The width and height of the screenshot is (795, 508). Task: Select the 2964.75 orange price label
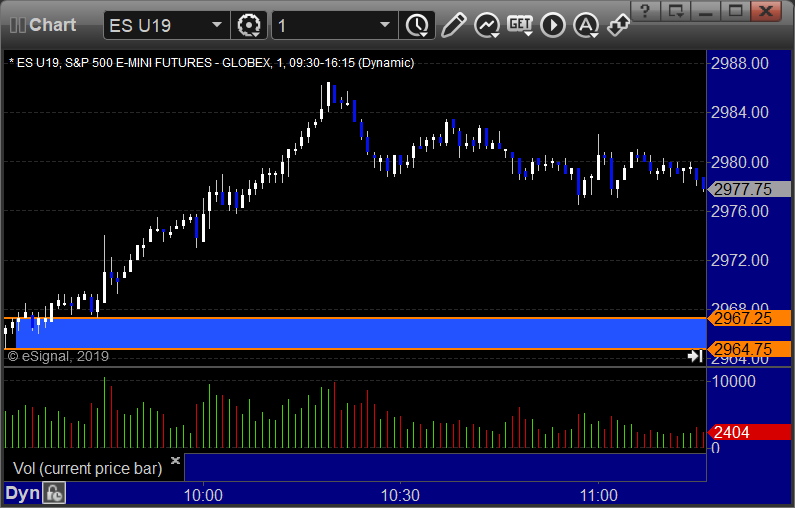tap(749, 349)
